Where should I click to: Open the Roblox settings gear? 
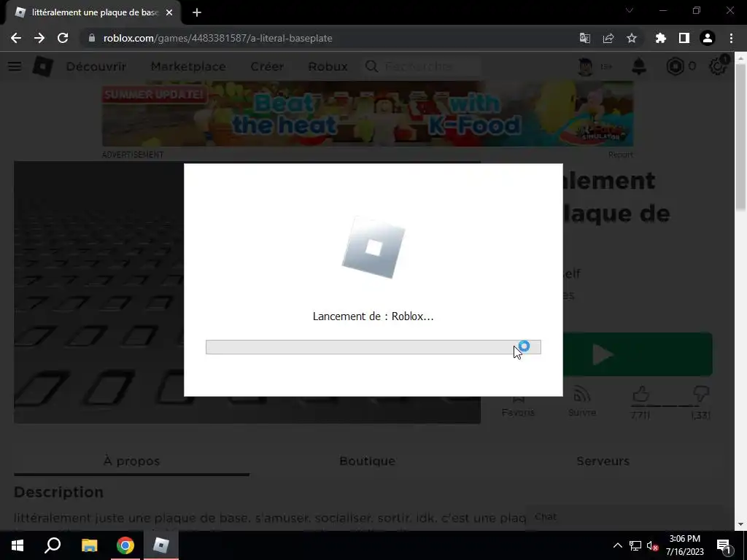click(x=718, y=66)
